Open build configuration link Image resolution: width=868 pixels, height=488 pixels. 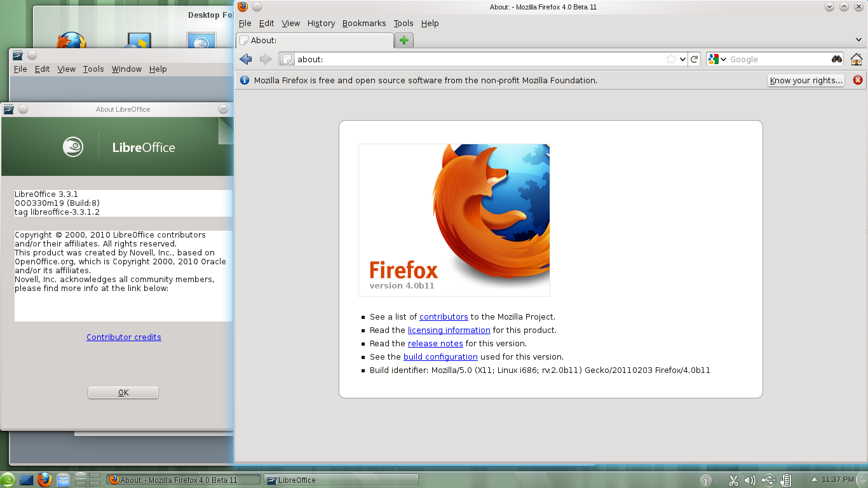pyautogui.click(x=440, y=356)
